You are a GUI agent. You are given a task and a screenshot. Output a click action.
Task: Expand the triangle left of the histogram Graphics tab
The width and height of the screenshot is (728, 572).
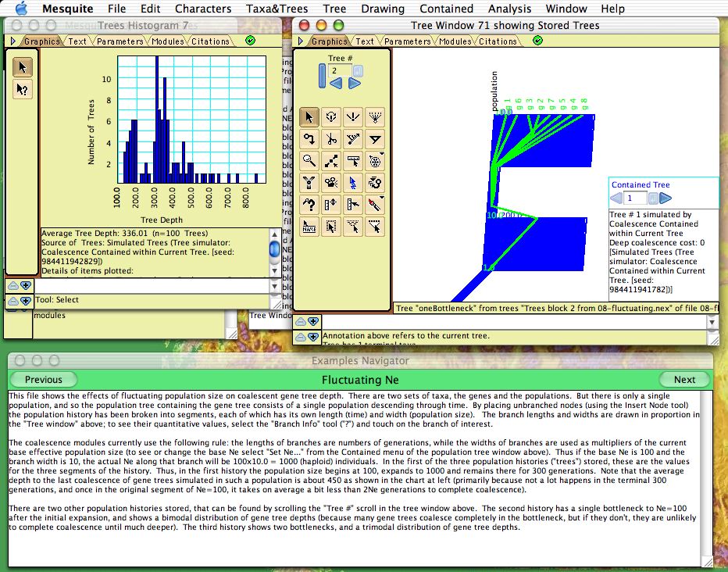(12, 41)
